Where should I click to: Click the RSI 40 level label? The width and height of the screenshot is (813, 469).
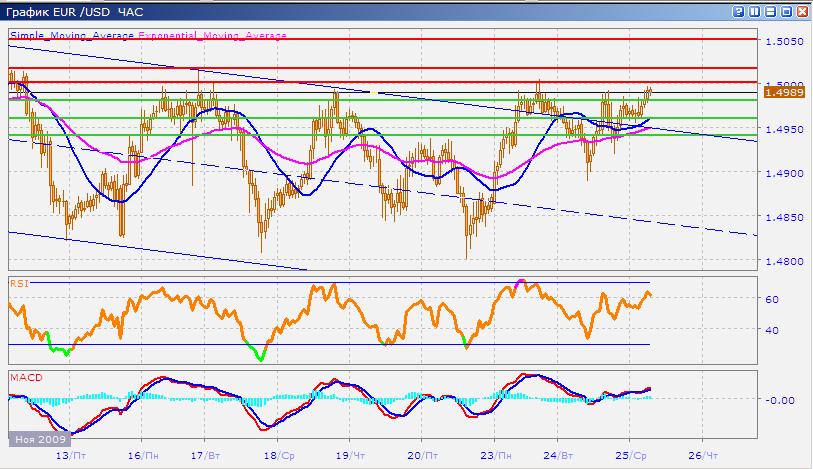772,330
